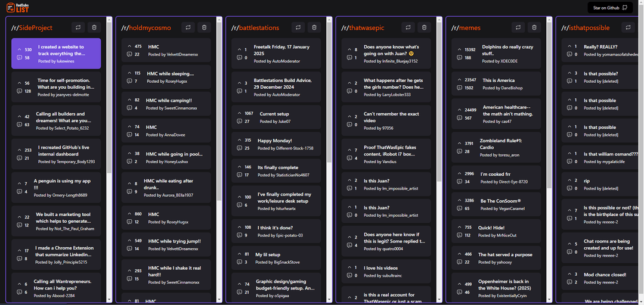
Task: Click the /r/SideProject column scrollbar
Action: [x=109, y=95]
